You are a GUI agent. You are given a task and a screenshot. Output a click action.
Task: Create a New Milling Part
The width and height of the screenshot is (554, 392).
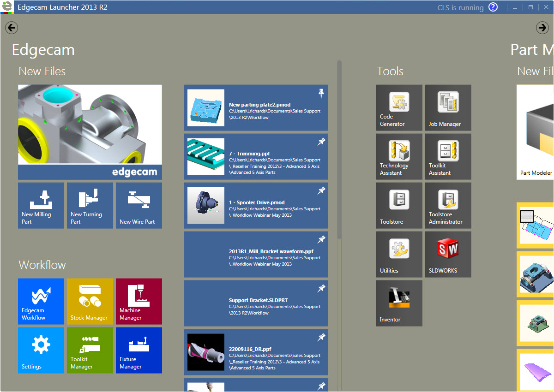[x=41, y=205]
